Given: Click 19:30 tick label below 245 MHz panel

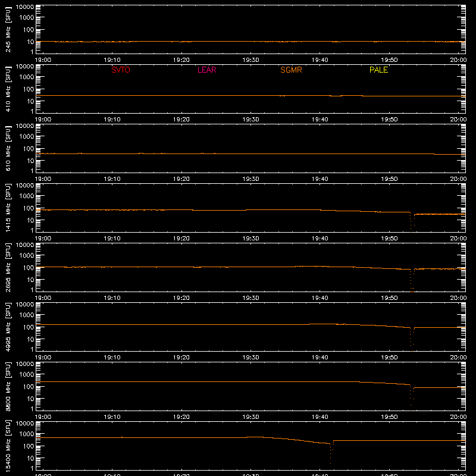Looking at the screenshot, I should [x=250, y=60].
